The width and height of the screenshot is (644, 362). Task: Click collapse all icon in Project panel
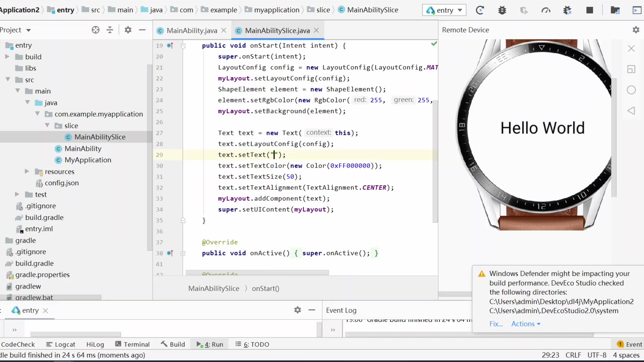click(x=110, y=30)
